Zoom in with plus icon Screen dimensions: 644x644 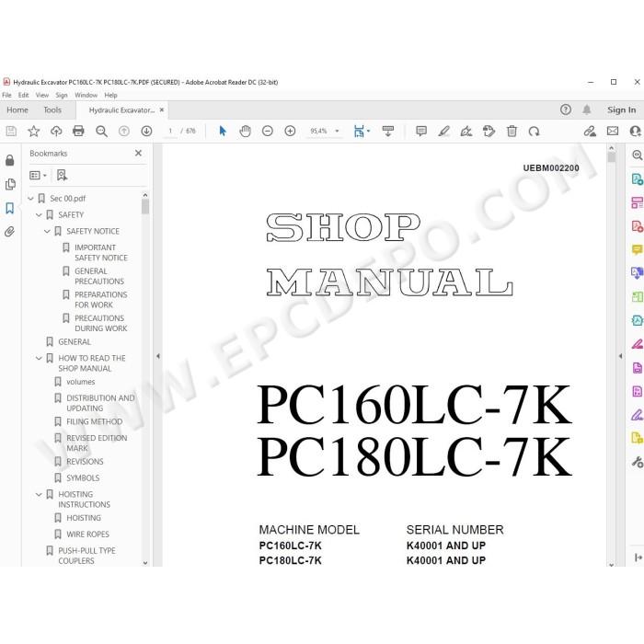pos(290,131)
